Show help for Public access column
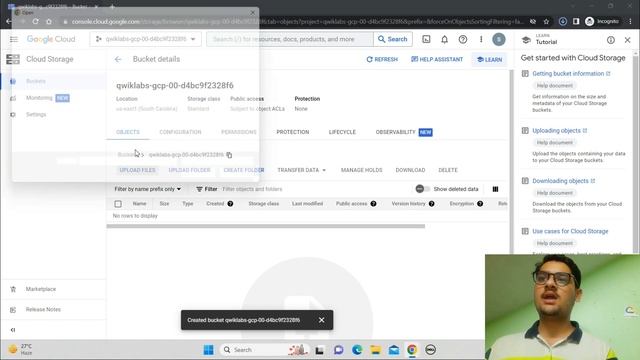The height and width of the screenshot is (360, 640). [373, 204]
